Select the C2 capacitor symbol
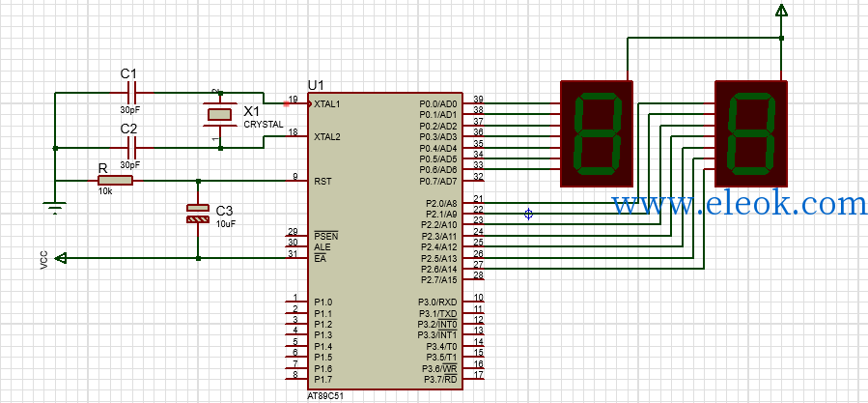 131,148
